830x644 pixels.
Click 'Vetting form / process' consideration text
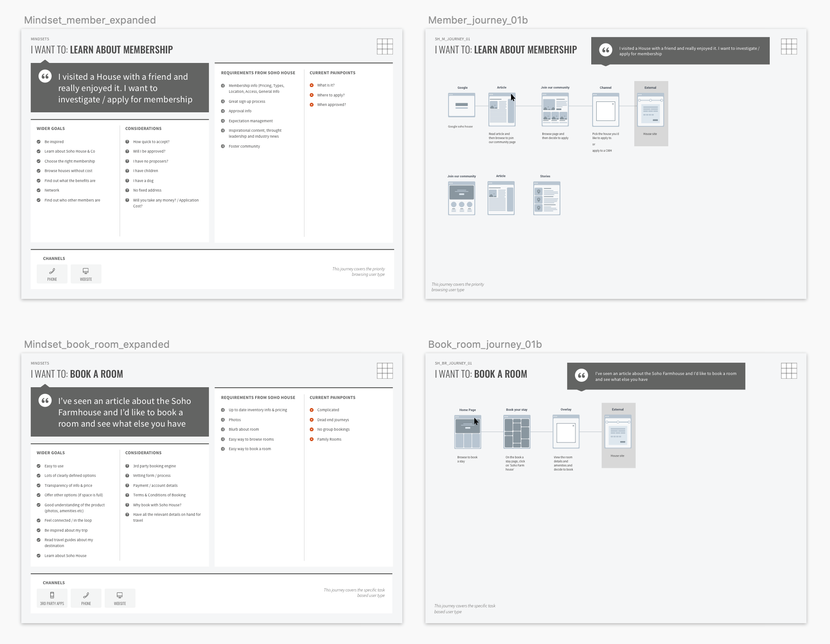[152, 476]
